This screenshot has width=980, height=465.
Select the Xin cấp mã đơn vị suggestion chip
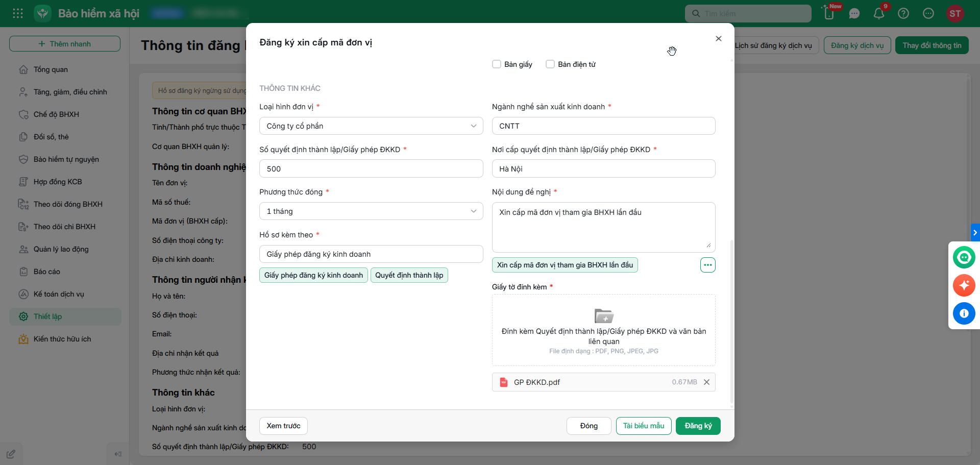[565, 265]
